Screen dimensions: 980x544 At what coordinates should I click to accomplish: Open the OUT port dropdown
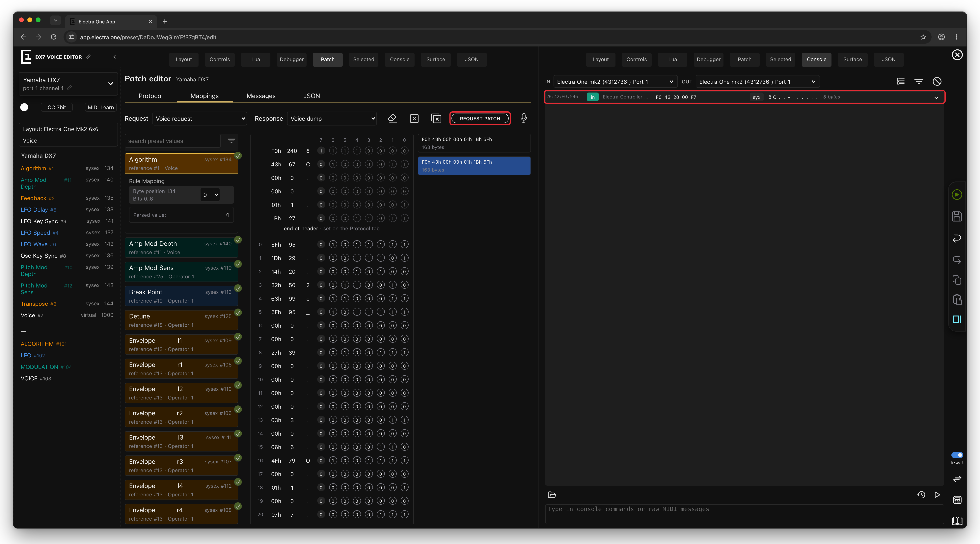point(757,82)
